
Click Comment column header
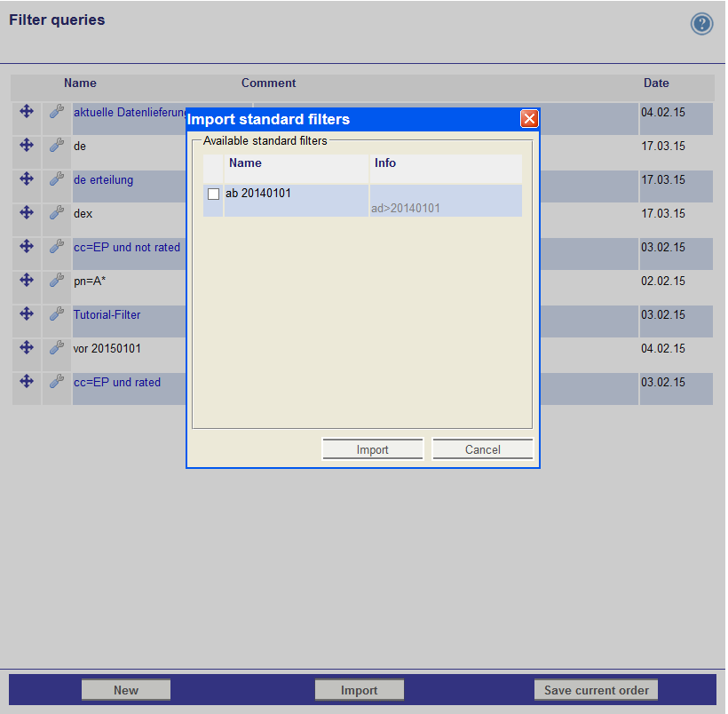click(x=268, y=83)
